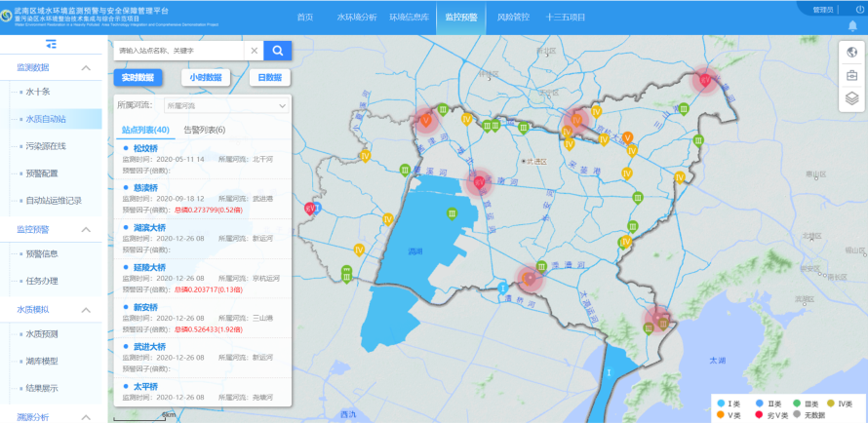The image size is (868, 423).
Task: Select the I marker on the blue channel at the bottom
Action: (x=609, y=372)
